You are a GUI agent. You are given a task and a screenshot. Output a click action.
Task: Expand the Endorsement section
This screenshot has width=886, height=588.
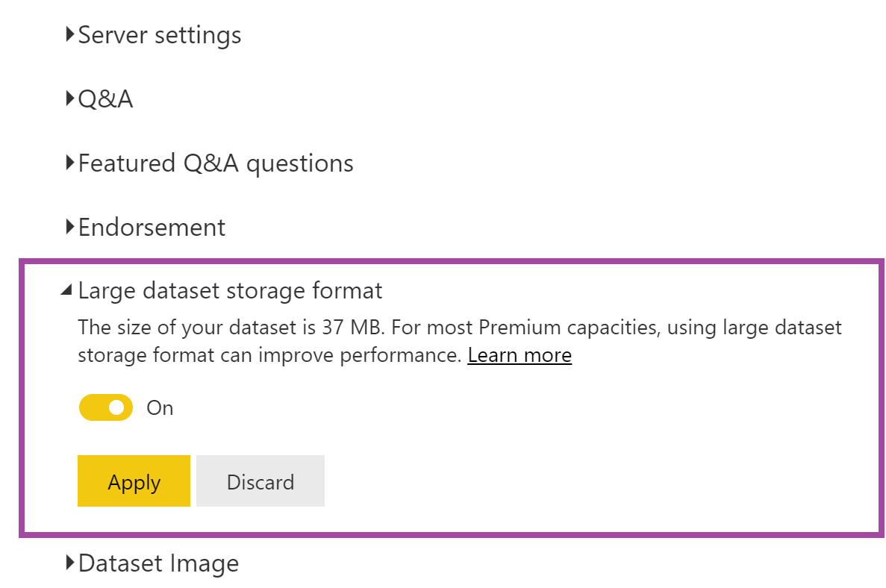click(x=152, y=227)
